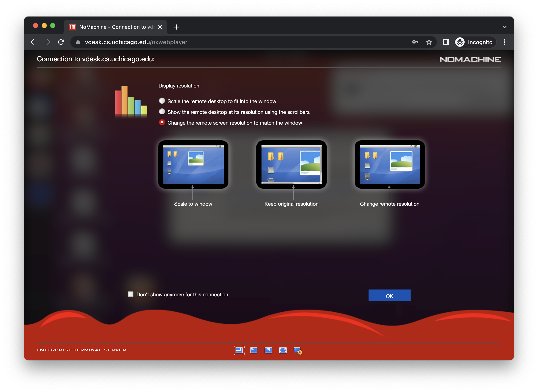Screen dimensions: 538x392
Task: Expand the tab search chevron dropdown
Action: [504, 27]
